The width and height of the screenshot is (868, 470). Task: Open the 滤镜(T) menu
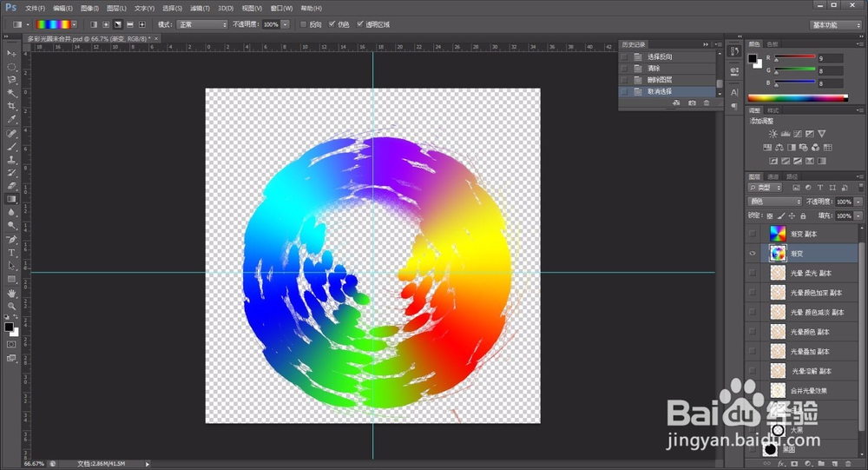pos(200,9)
